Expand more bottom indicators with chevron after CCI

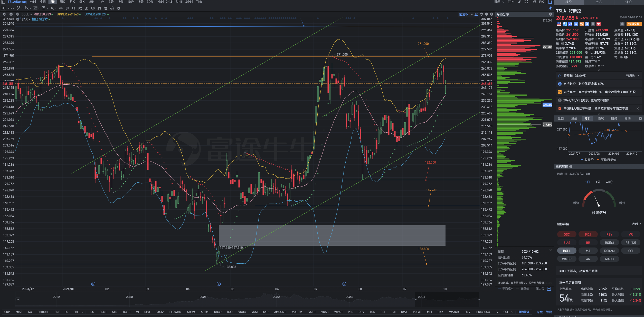click(512, 312)
